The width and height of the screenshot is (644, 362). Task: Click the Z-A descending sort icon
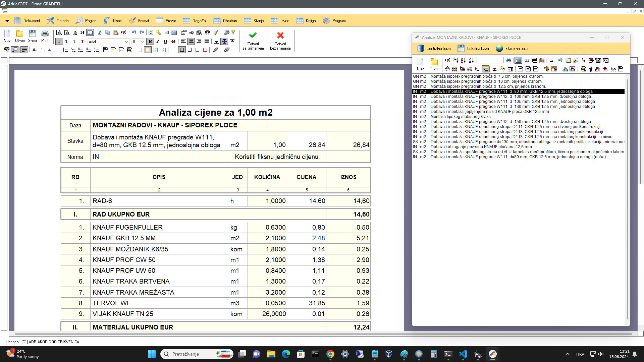471,60
